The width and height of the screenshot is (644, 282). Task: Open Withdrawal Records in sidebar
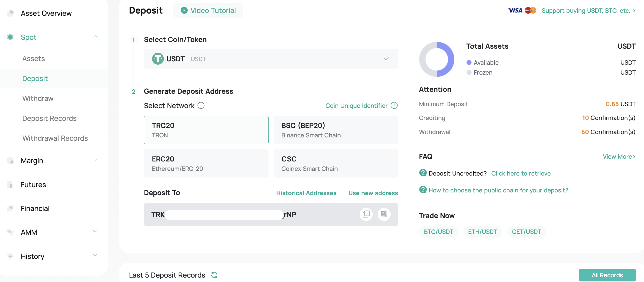[x=55, y=138]
